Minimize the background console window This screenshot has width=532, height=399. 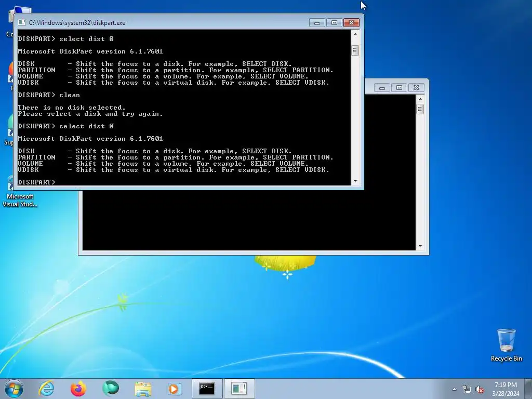[382, 88]
